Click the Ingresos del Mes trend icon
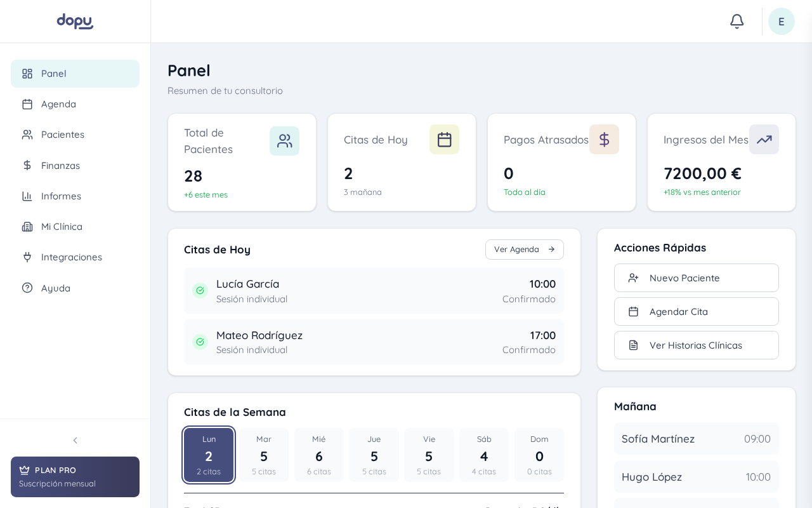This screenshot has width=812, height=508. pyautogui.click(x=764, y=140)
